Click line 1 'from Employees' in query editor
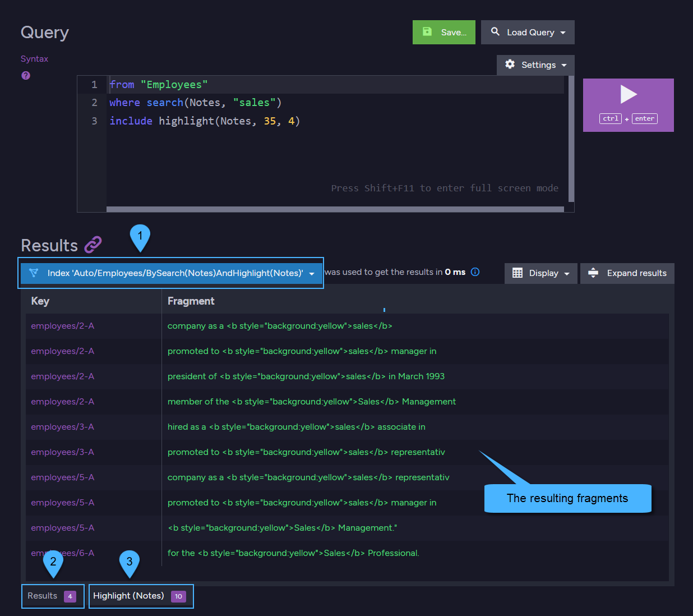This screenshot has height=616, width=693. (x=159, y=85)
